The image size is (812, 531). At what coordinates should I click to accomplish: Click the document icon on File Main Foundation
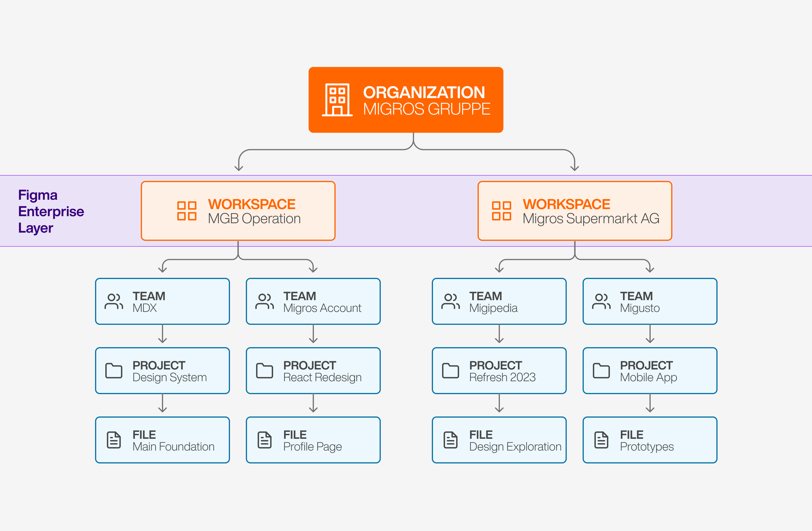tap(114, 440)
